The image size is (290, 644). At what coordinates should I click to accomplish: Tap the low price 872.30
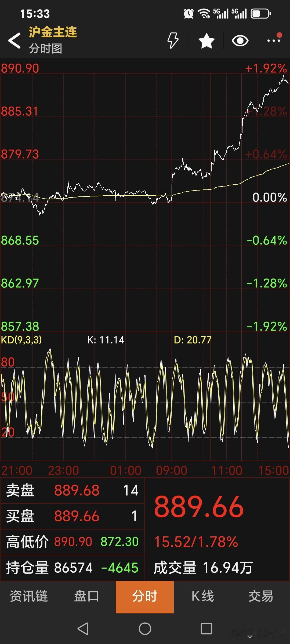pyautogui.click(x=119, y=541)
